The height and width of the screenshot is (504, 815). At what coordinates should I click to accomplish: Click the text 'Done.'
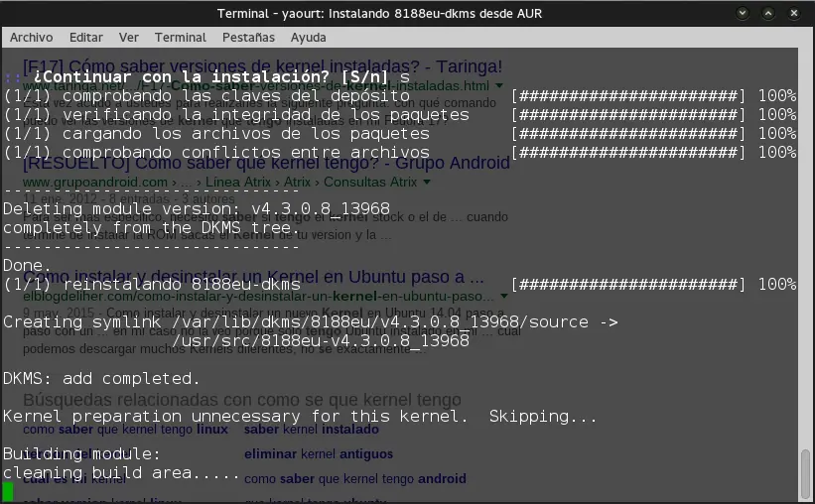tap(27, 266)
